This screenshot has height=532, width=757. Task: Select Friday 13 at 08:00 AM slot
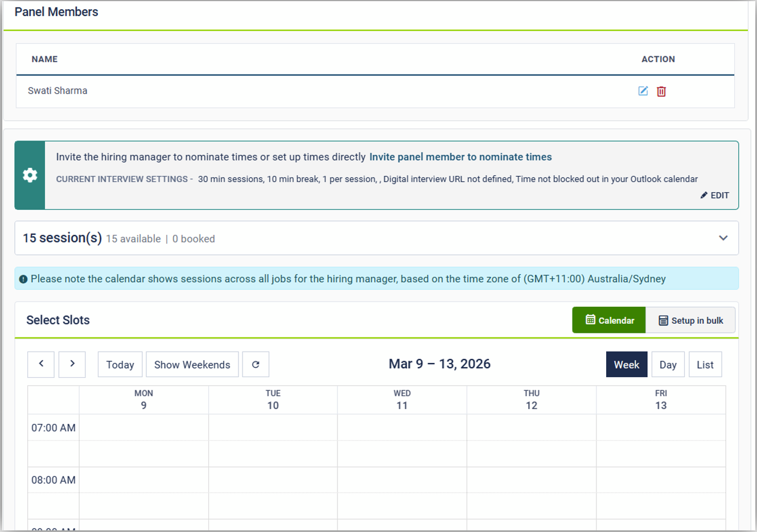[660, 480]
